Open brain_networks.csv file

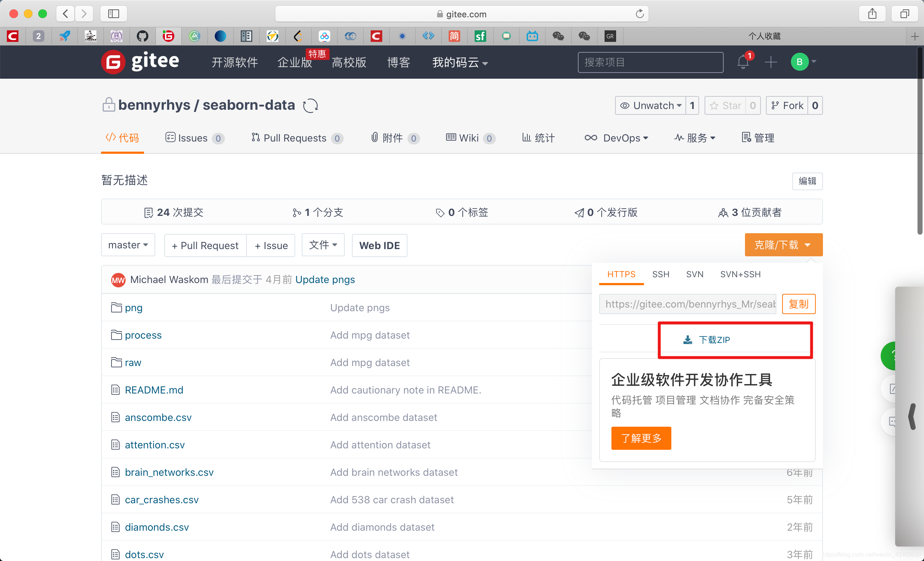tap(169, 472)
